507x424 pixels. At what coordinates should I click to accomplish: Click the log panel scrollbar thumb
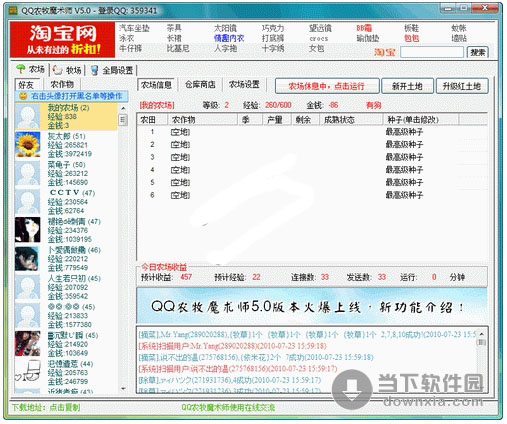pyautogui.click(x=482, y=342)
